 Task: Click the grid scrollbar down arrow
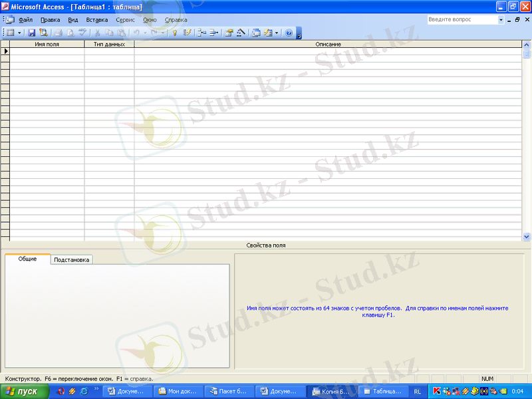coord(527,237)
